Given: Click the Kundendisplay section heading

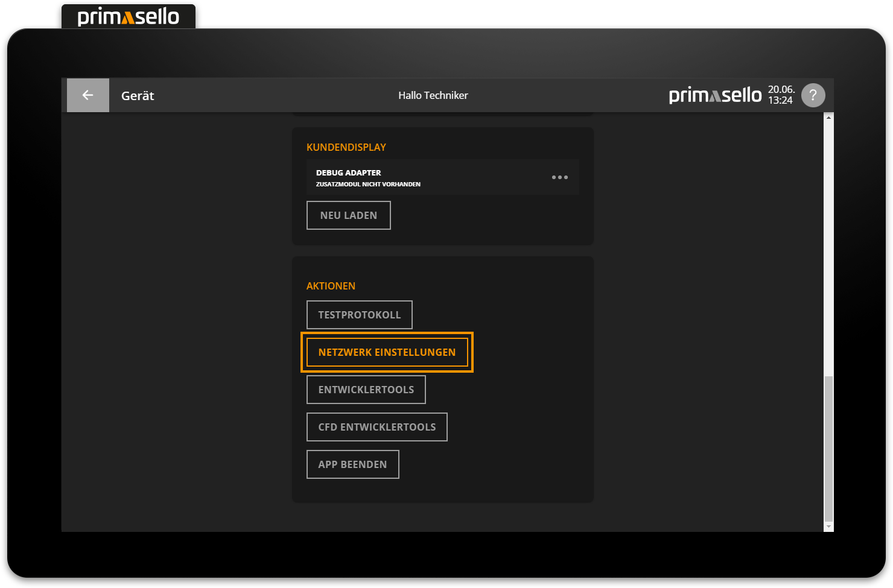Looking at the screenshot, I should [346, 147].
